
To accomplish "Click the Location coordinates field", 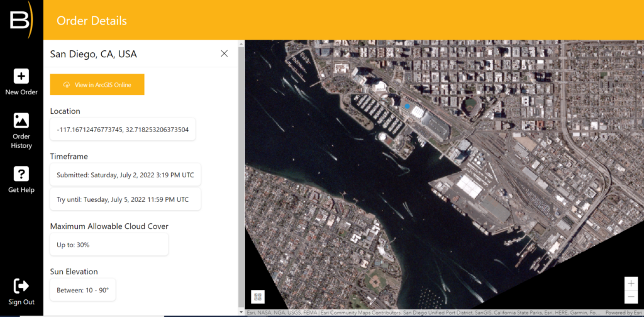I will coord(123,130).
